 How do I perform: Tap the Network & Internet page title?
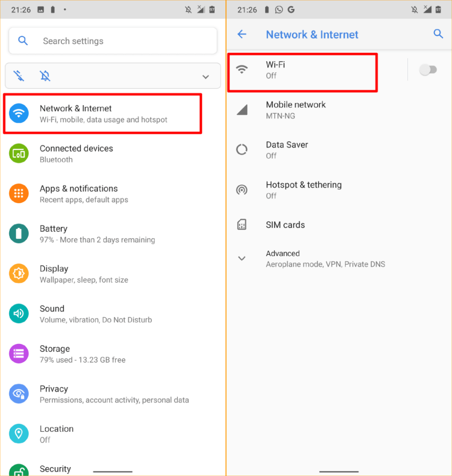(x=312, y=34)
